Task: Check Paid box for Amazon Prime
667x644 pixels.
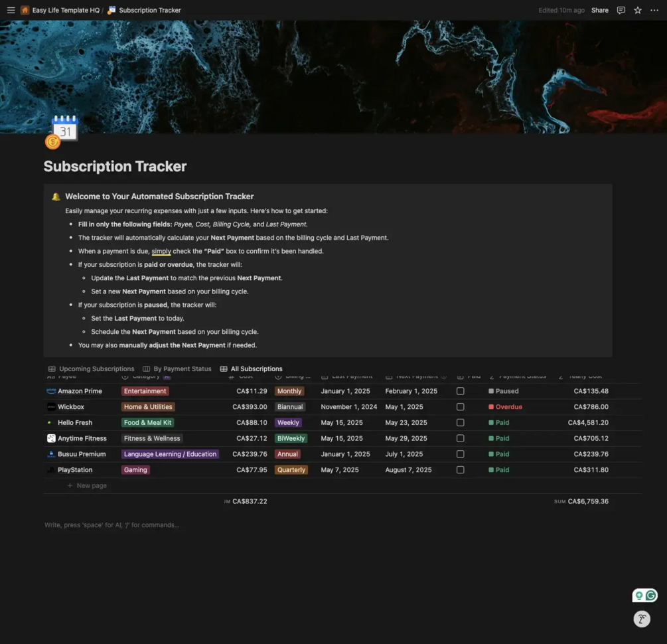Action: click(x=461, y=391)
